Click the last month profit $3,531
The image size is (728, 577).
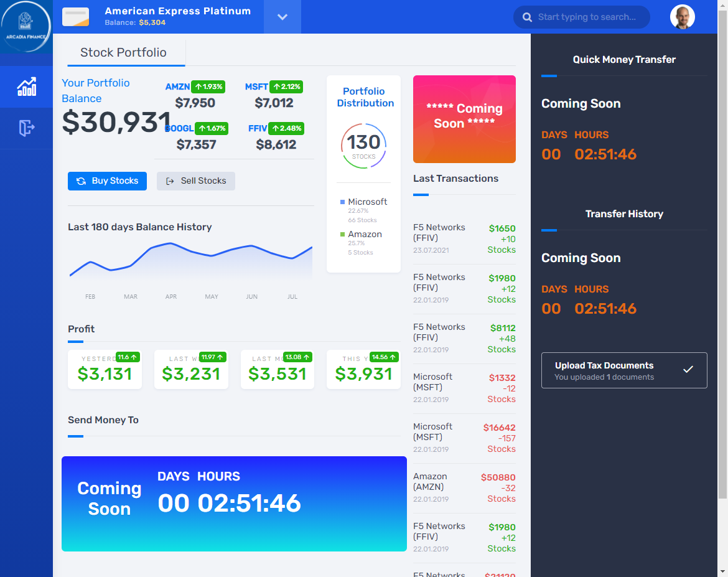click(277, 374)
